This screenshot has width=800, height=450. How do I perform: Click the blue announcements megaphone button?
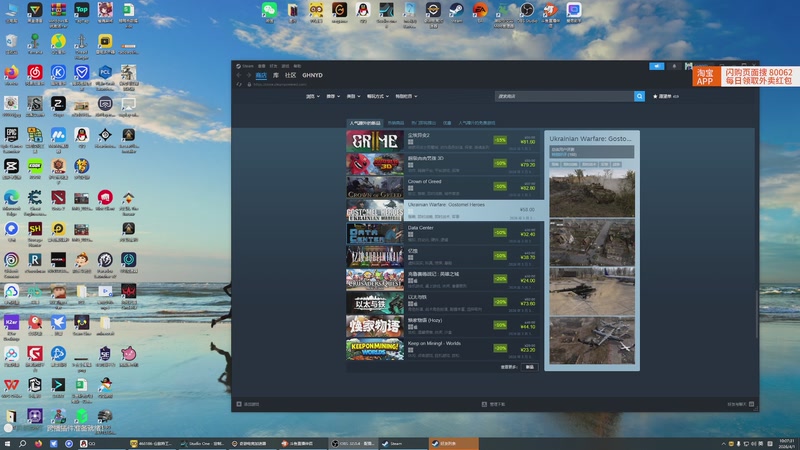656,66
